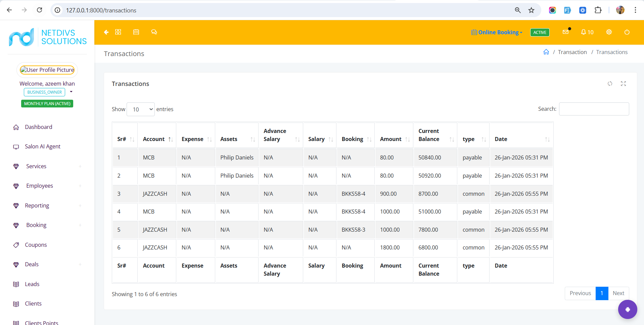
Task: Expand Transactions card to fullscreen
Action: pyautogui.click(x=624, y=84)
